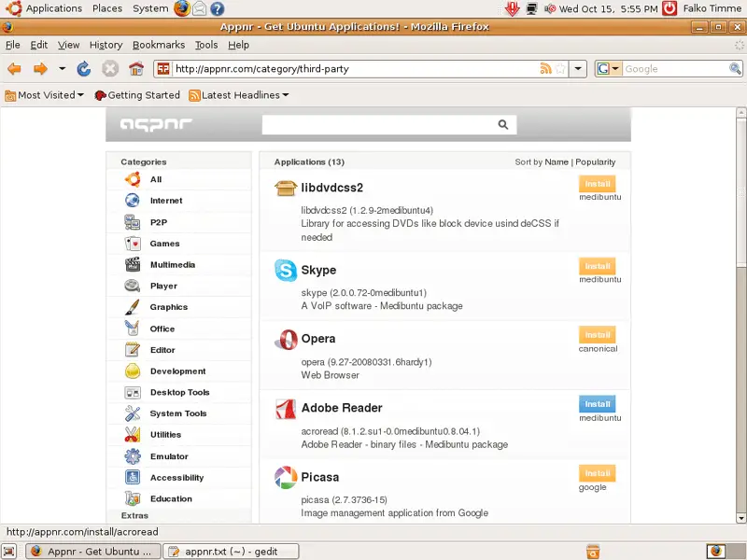747x560 pixels.
Task: Select the Development category
Action: click(179, 371)
